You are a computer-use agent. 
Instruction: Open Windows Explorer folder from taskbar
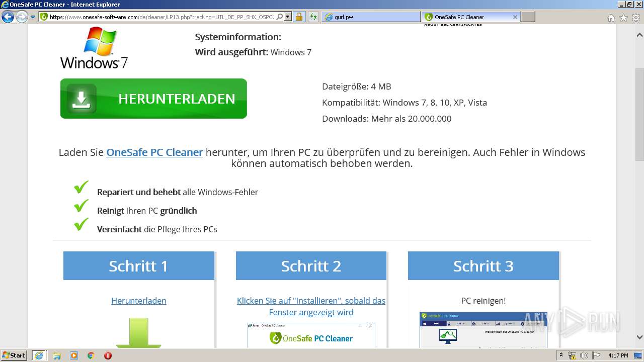(x=57, y=355)
